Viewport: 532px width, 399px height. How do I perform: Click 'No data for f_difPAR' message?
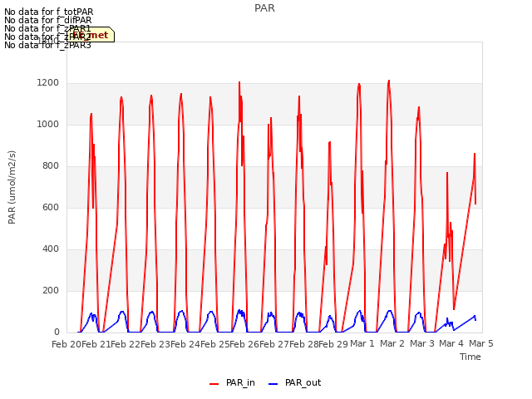[x=48, y=20]
